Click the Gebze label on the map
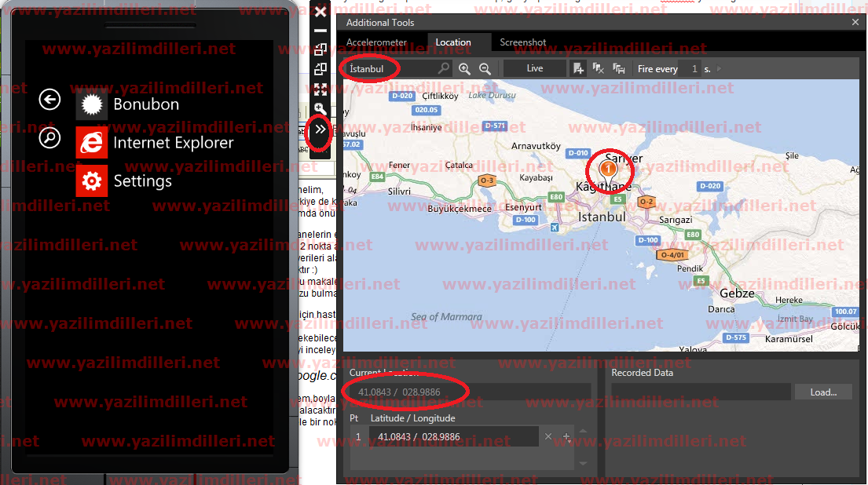The width and height of the screenshot is (868, 485). [737, 293]
